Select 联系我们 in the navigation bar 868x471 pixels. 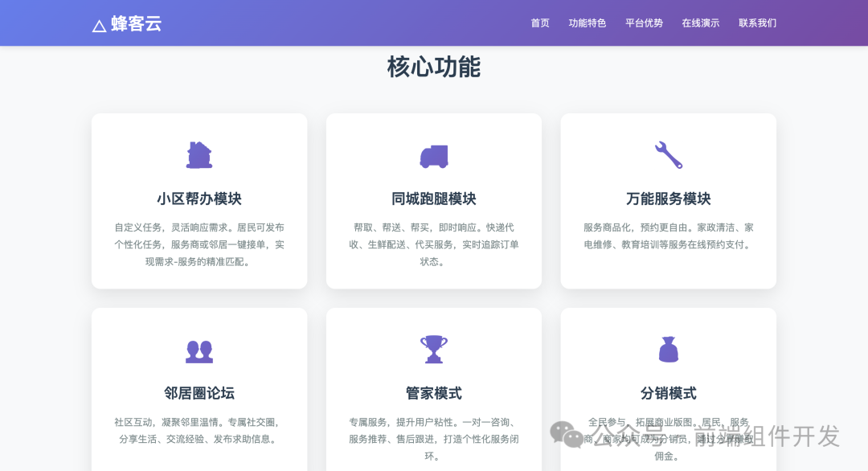pyautogui.click(x=755, y=23)
